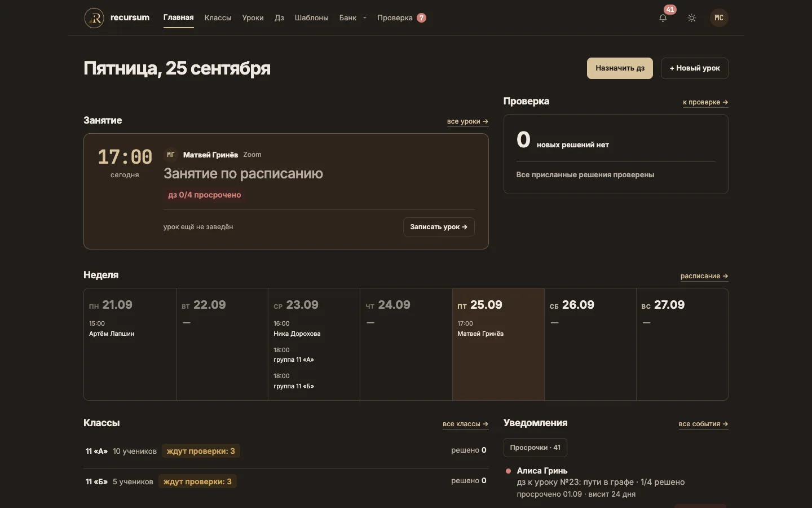
Task: Open группа 11 «А» 18:00 lesson
Action: [x=294, y=355]
